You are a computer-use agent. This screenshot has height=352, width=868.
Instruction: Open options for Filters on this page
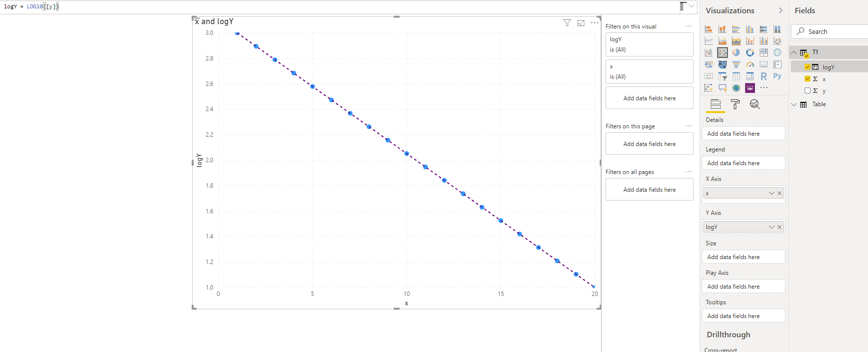coord(689,126)
